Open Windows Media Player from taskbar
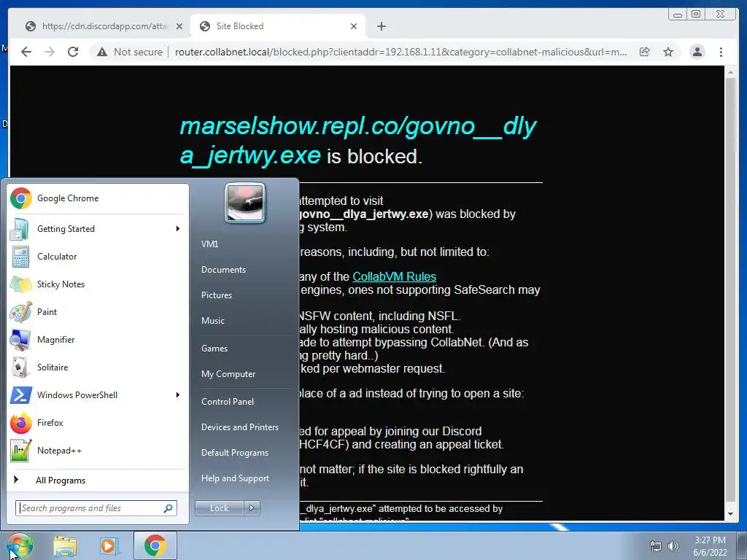 pos(108,545)
